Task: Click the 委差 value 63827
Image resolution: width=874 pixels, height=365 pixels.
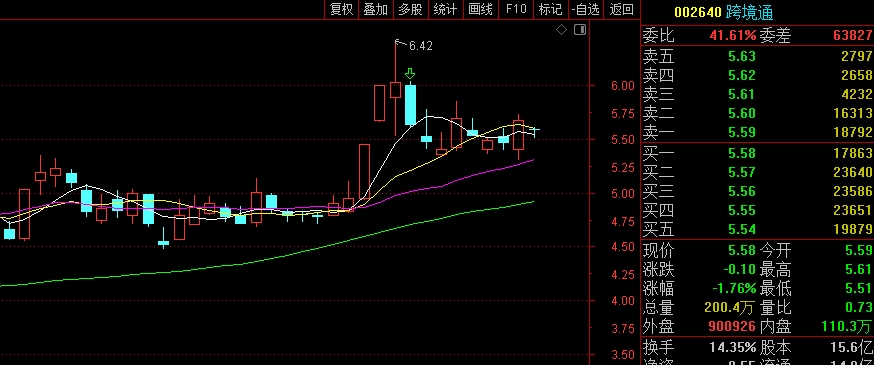Action: point(853,36)
